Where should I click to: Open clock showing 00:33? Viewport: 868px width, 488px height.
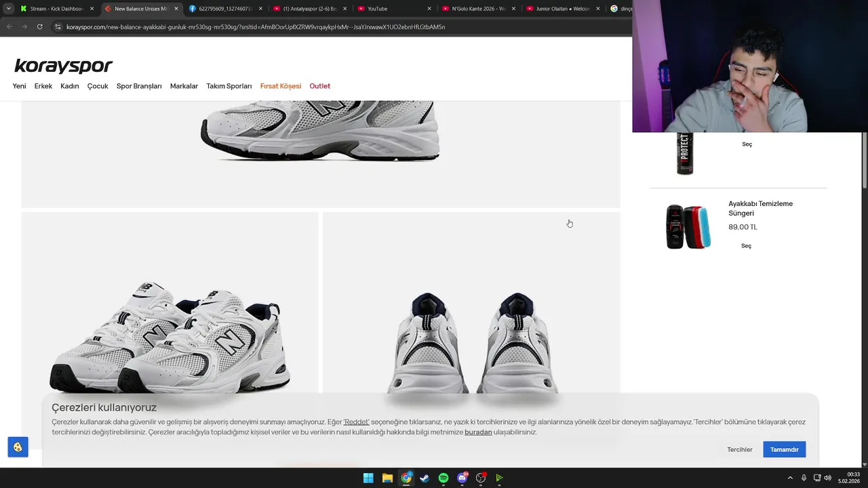point(850,478)
